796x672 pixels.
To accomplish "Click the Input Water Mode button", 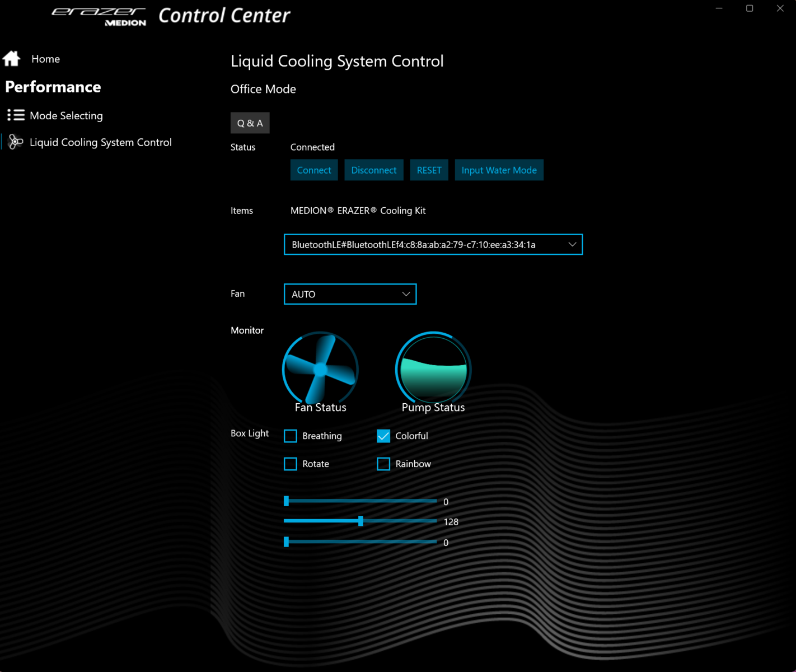I will (499, 170).
